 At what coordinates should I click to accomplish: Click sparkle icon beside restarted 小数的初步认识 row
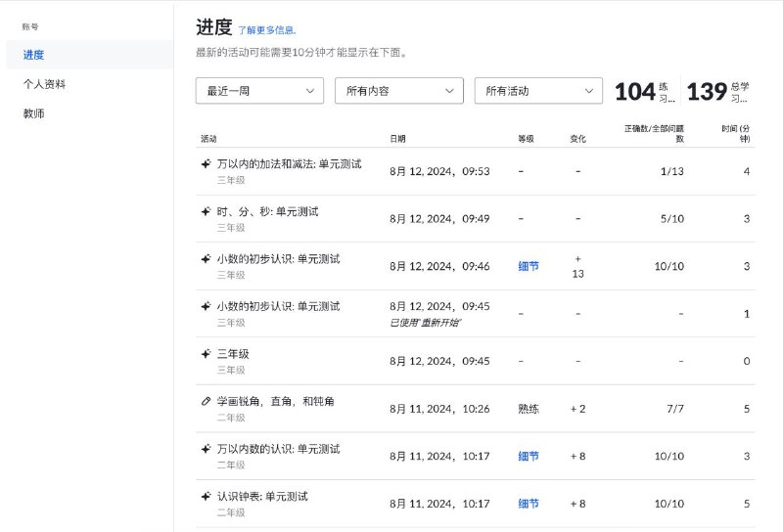(x=206, y=306)
